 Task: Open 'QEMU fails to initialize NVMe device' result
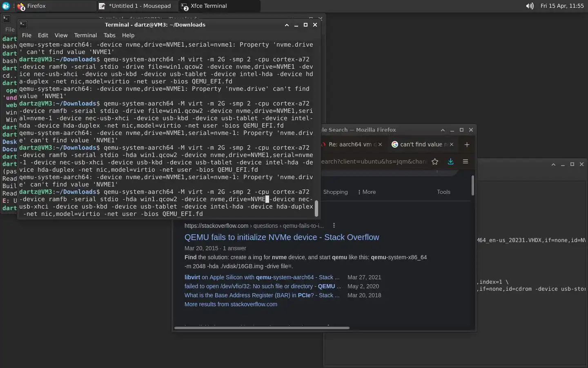282,237
